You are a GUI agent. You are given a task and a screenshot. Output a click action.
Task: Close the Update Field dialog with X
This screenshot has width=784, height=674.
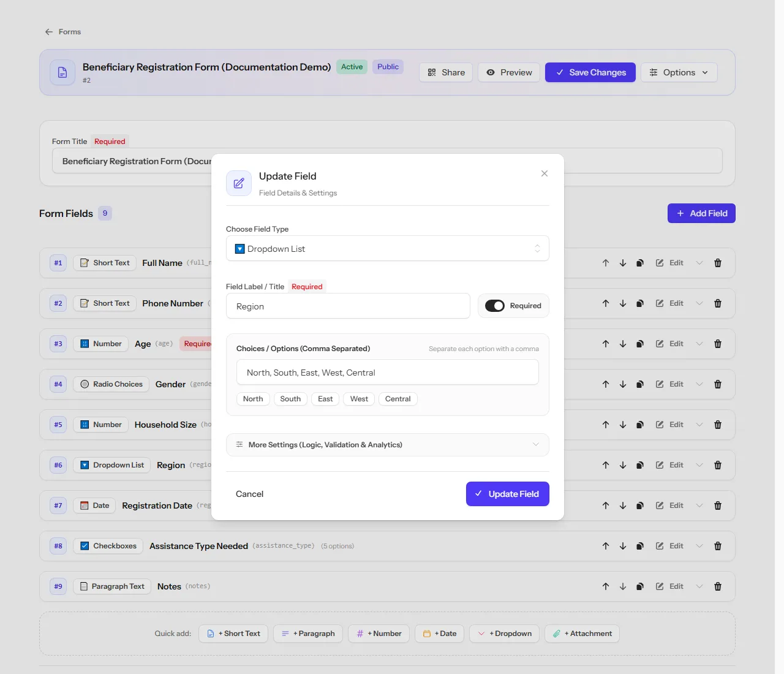[x=545, y=173]
